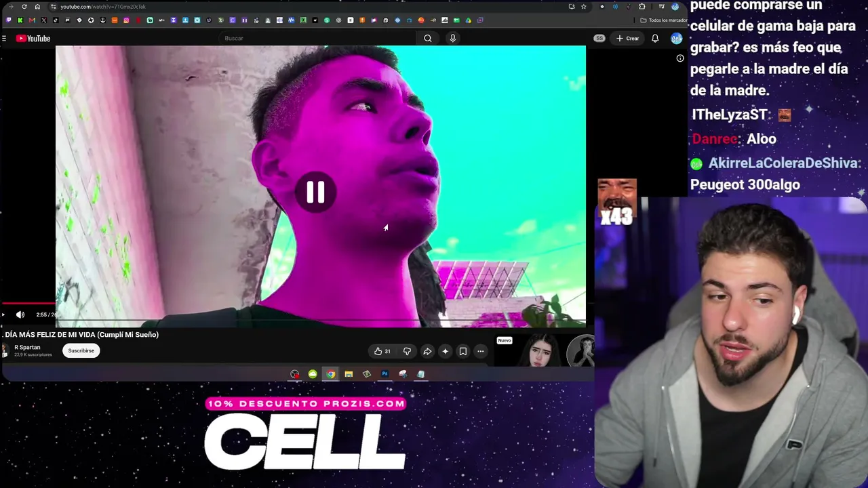
Task: Open the YouTube hamburger guide menu
Action: pyautogui.click(x=4, y=39)
